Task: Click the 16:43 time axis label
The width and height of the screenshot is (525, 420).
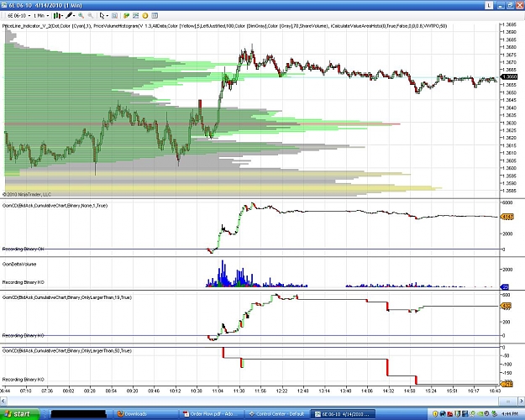Action: tap(495, 391)
